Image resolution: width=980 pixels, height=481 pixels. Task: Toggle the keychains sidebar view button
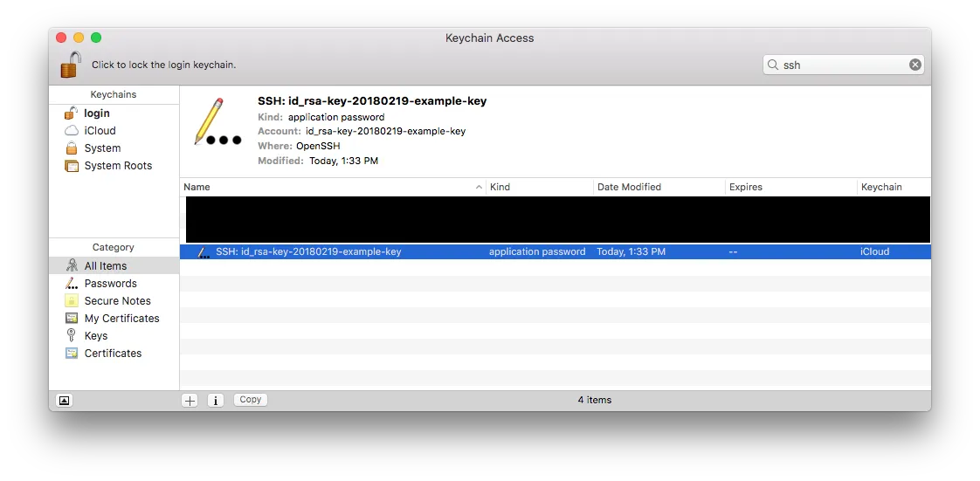[65, 401]
